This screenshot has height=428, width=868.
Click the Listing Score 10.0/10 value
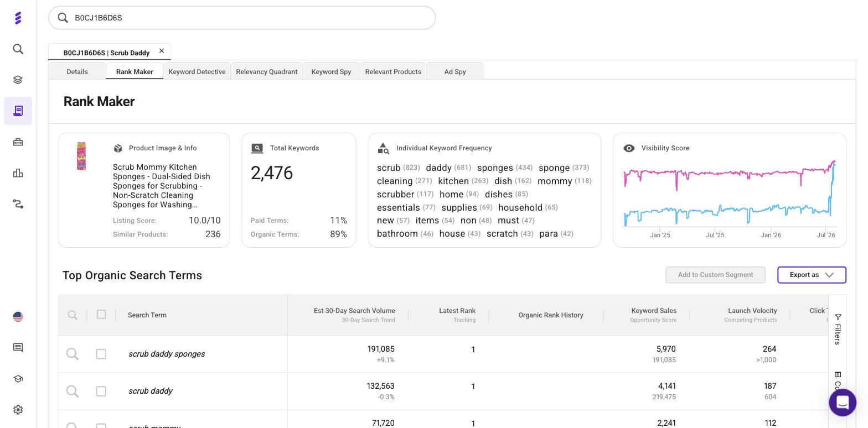click(x=205, y=220)
